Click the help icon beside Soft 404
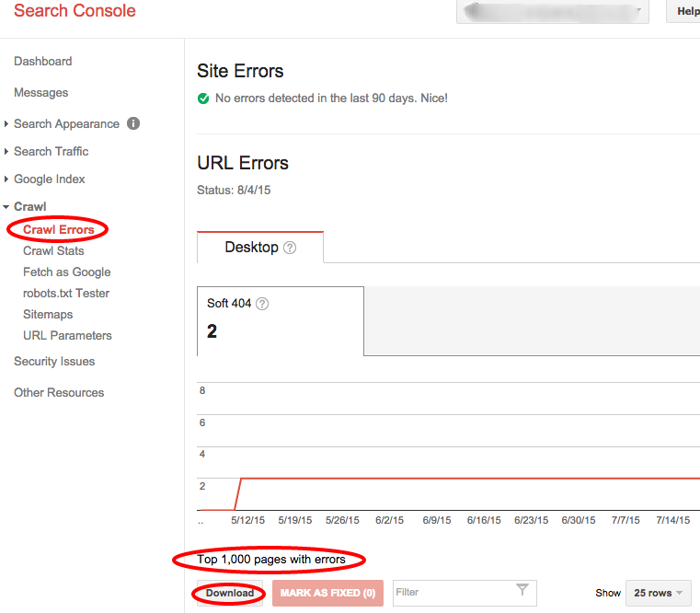The width and height of the screenshot is (700, 613). [262, 304]
